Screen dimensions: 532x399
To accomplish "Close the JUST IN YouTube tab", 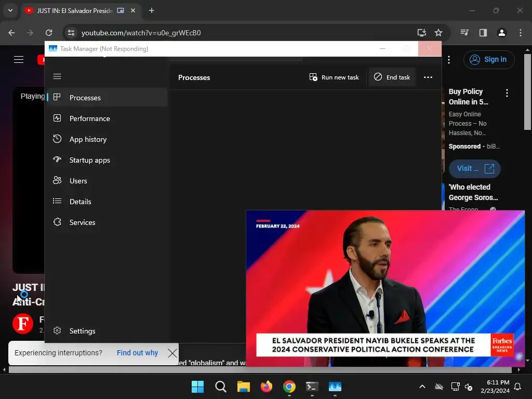I will click(133, 10).
